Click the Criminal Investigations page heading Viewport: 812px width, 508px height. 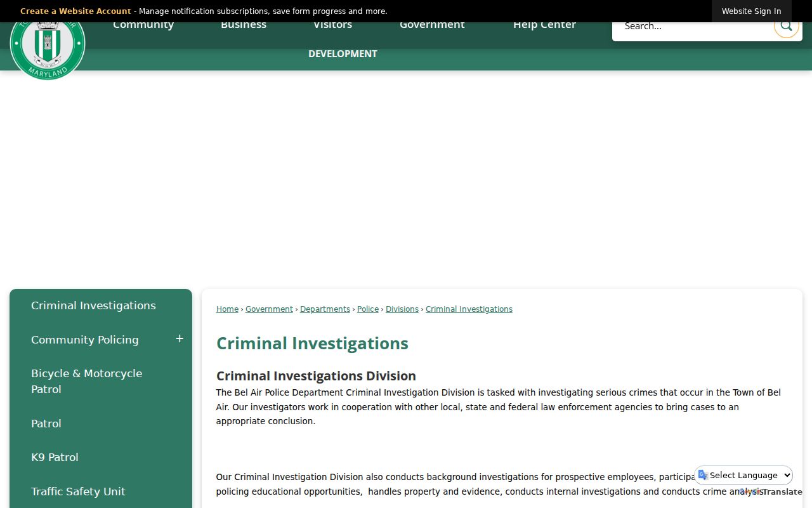coord(312,344)
